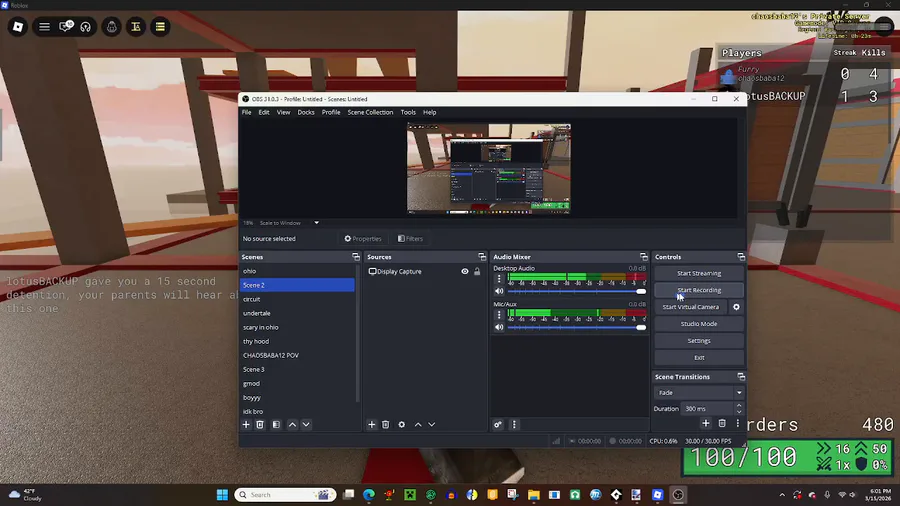
Task: Click Exit button in Controls
Action: (x=699, y=357)
